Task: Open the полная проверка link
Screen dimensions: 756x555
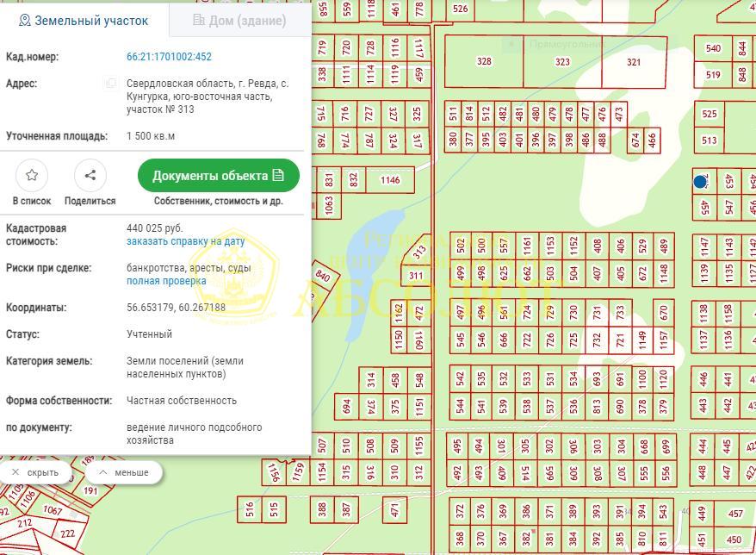Action: click(166, 281)
